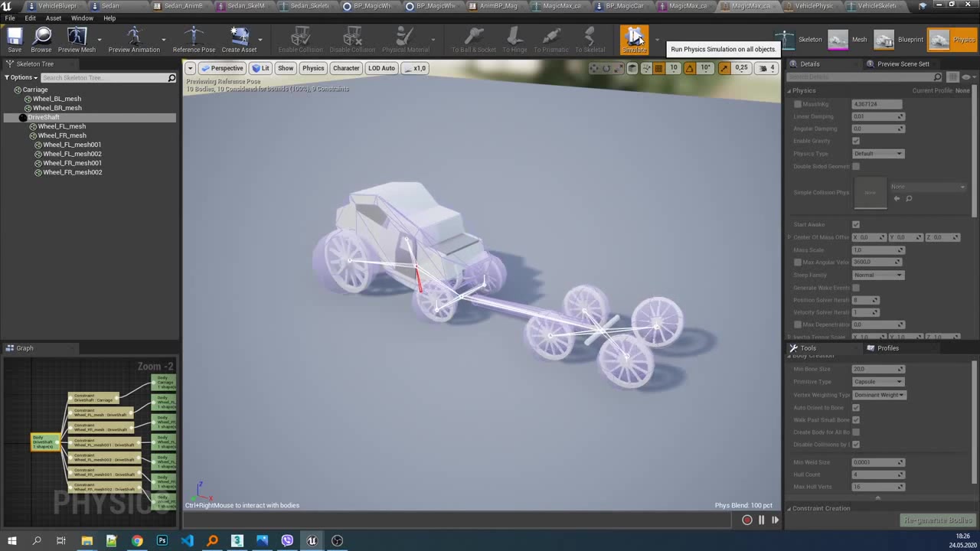This screenshot has width=980, height=551.
Task: Change the Primitive Type from Capsule
Action: [877, 381]
